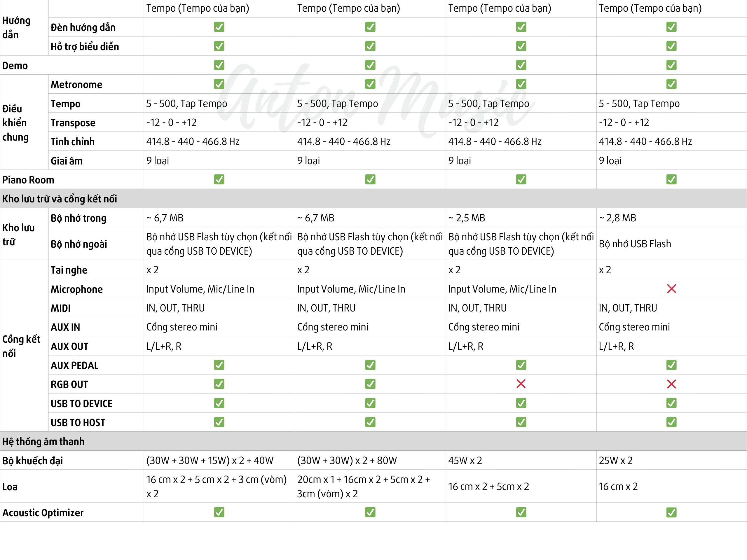Click the last red X in RGB OUT row
The height and width of the screenshot is (560, 747).
point(671,384)
